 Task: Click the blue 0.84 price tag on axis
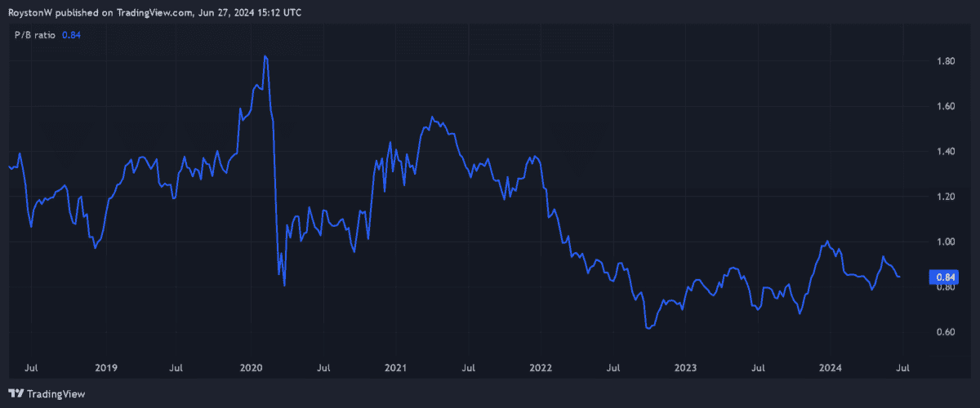(x=944, y=277)
